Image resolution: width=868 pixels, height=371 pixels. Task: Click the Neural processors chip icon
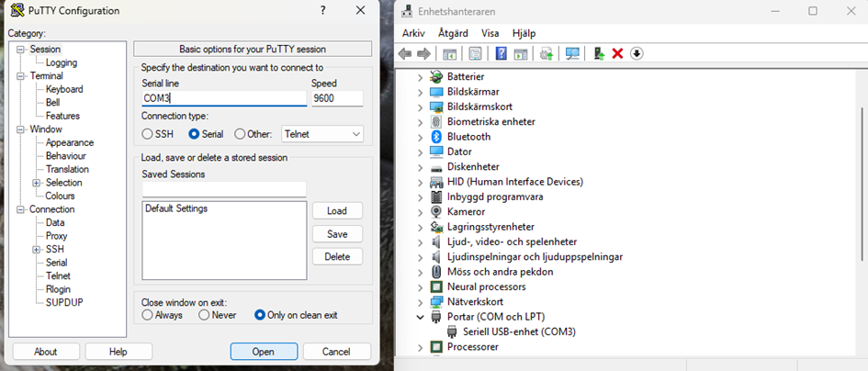(437, 287)
